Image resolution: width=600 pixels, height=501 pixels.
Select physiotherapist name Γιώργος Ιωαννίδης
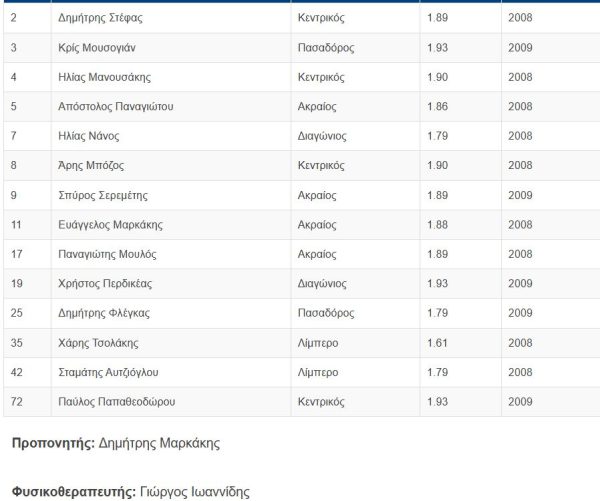point(195,492)
